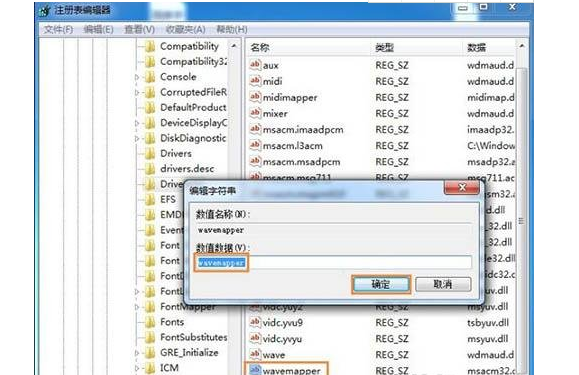Select the Compatibility32 tree item

pyautogui.click(x=194, y=62)
